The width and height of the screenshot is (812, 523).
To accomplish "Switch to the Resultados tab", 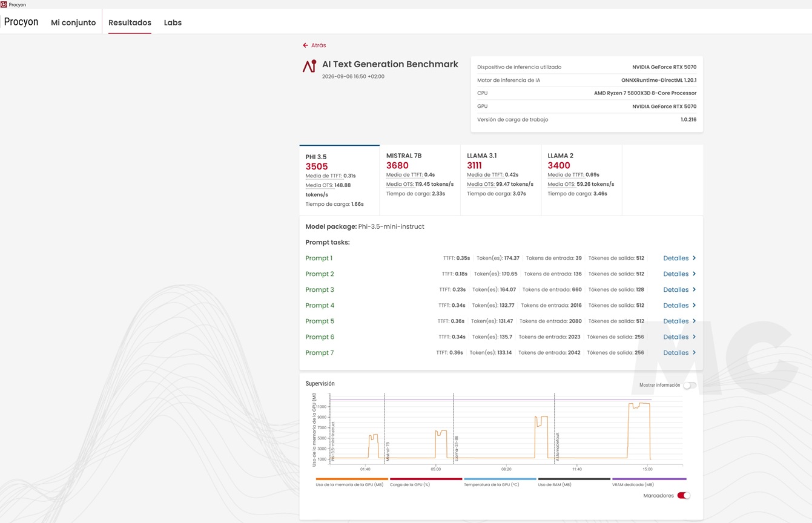I will [130, 22].
